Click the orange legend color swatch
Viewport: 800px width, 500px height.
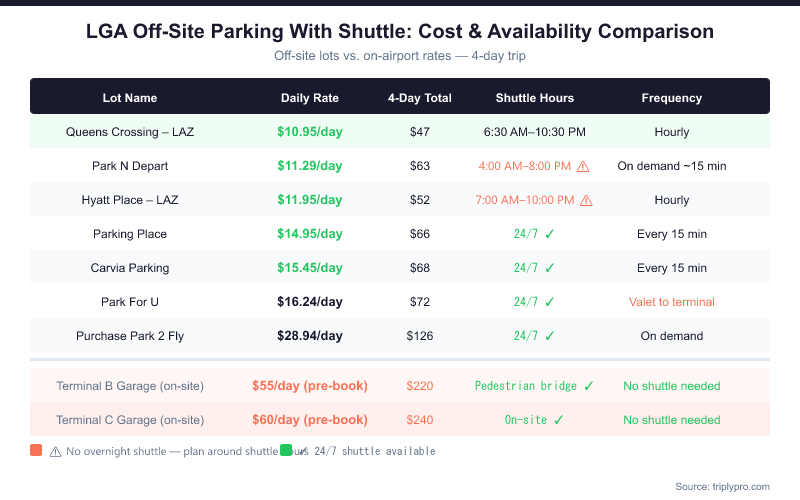(36, 451)
